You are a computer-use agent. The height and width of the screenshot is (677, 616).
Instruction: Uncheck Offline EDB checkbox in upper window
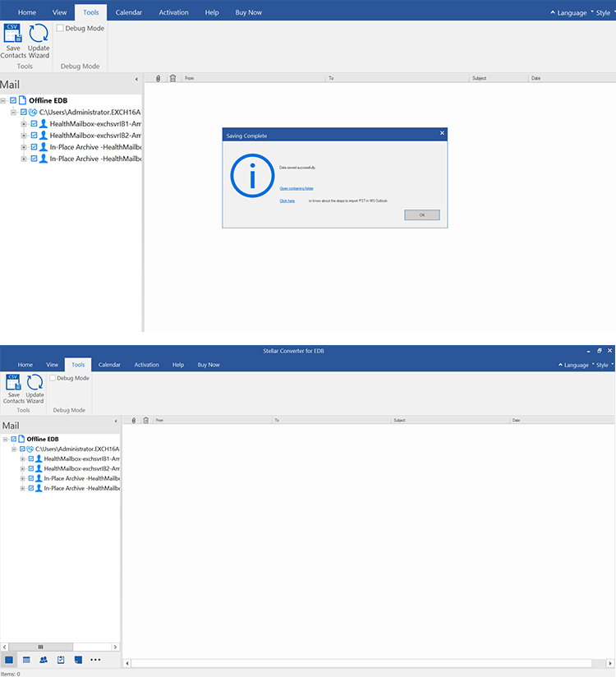tap(13, 100)
